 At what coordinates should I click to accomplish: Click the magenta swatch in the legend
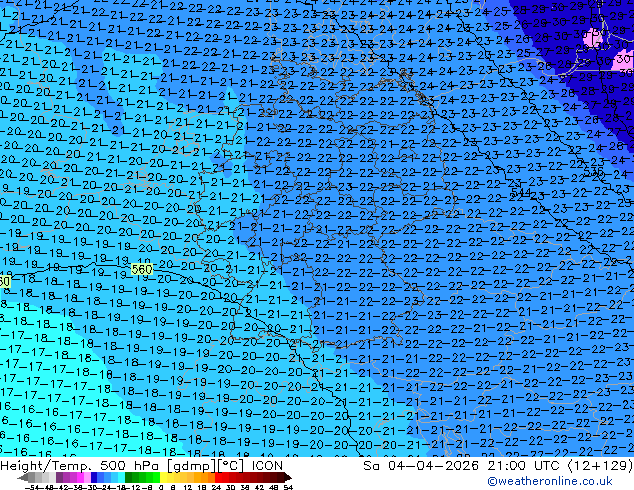(80, 478)
